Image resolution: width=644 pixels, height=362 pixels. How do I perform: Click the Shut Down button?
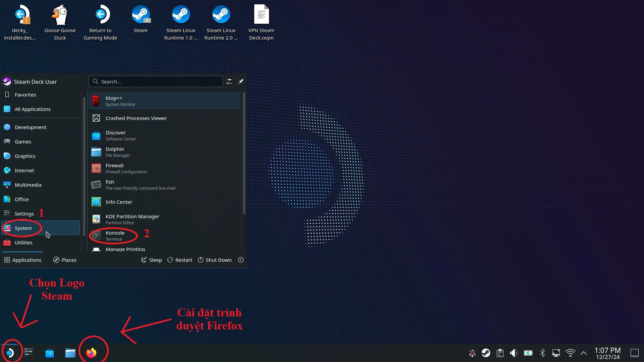tap(215, 260)
